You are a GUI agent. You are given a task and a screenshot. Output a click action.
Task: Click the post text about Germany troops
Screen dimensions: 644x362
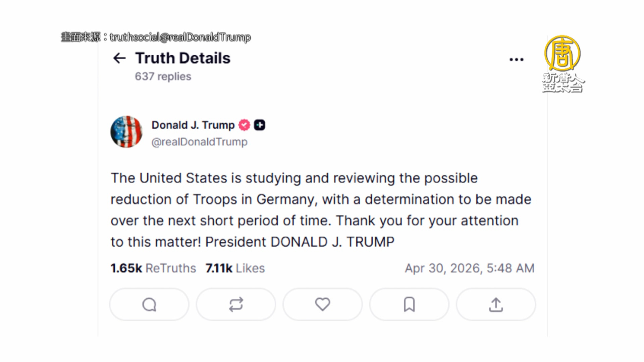pos(321,210)
